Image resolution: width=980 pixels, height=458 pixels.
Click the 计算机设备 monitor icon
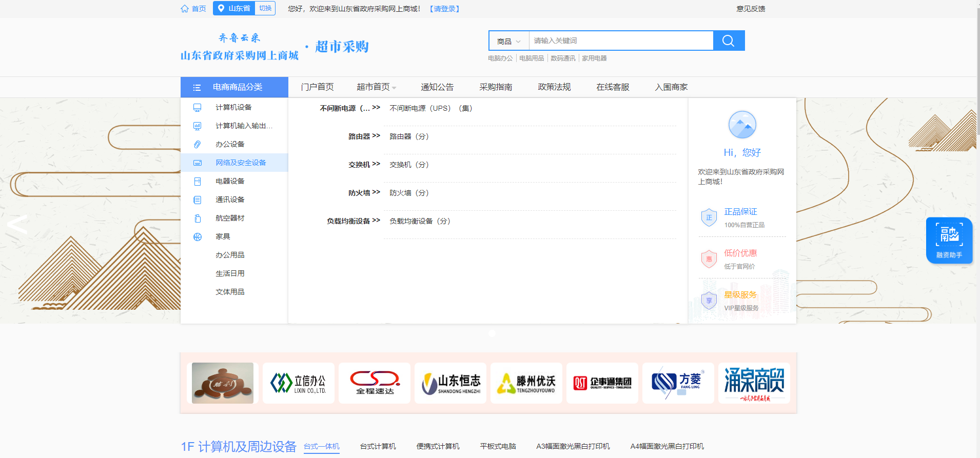tap(197, 108)
